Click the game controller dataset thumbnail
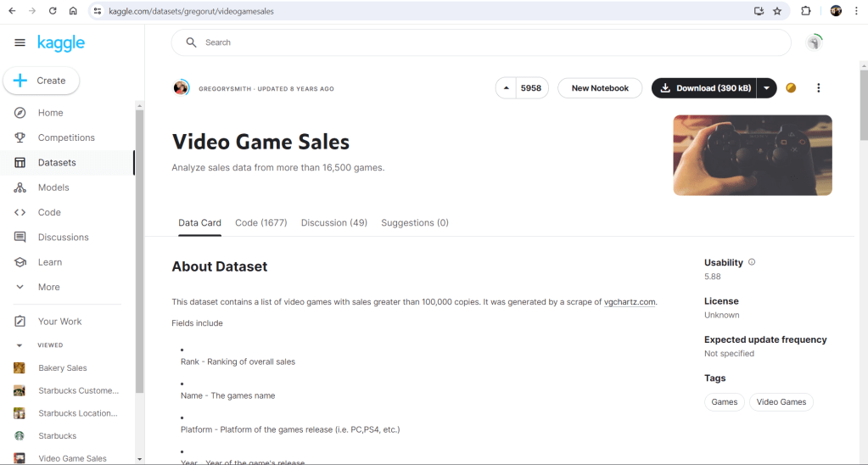 coord(753,155)
